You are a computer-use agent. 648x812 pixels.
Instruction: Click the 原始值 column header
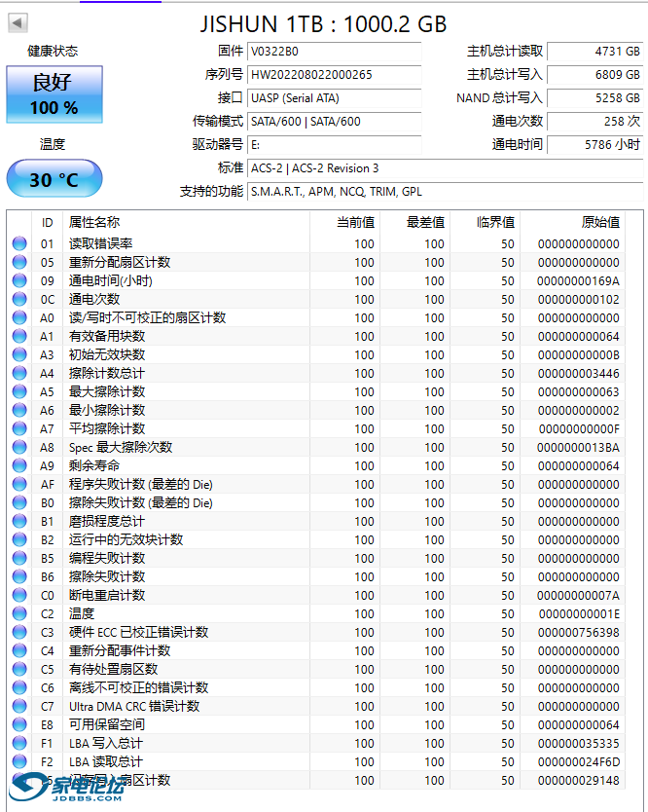[x=572, y=223]
